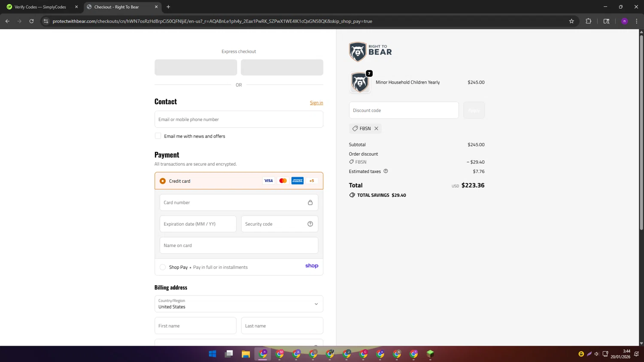Select the Shop Pay payment option

[163, 267]
